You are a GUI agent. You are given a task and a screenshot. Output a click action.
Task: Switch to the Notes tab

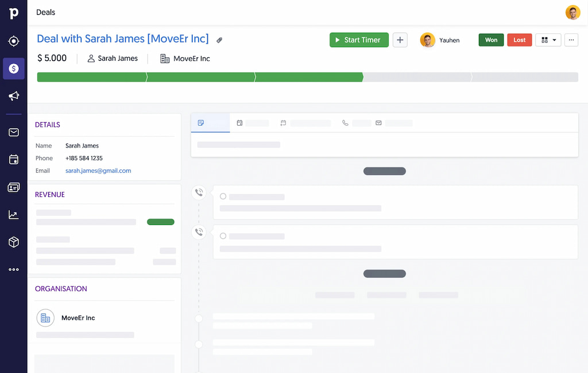202,122
